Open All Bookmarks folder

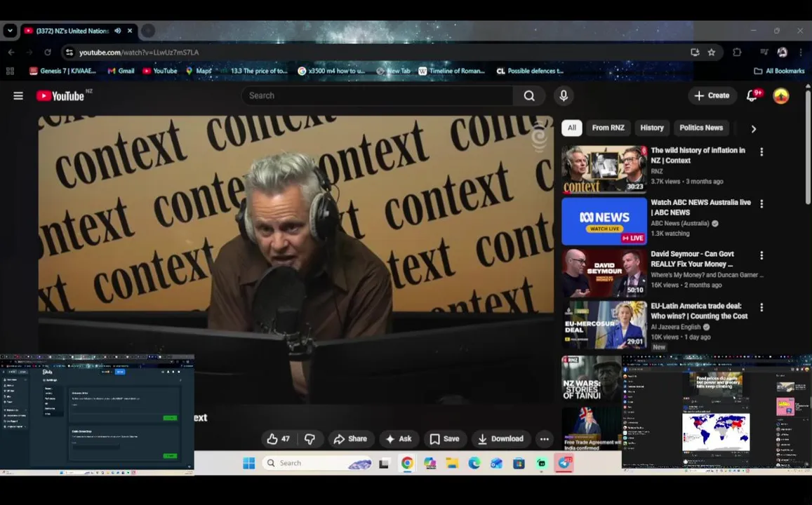[x=779, y=71]
